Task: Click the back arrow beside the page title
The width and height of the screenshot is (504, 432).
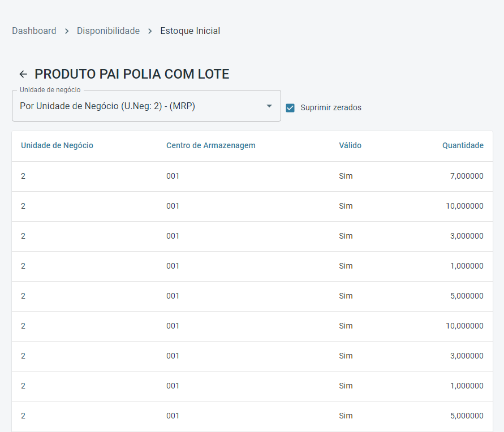Action: point(23,74)
